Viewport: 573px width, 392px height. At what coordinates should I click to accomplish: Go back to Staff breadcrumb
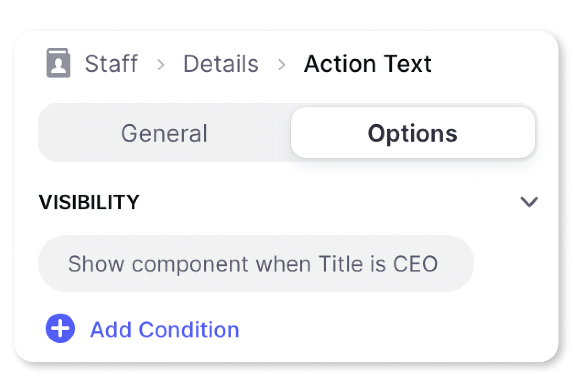(111, 63)
